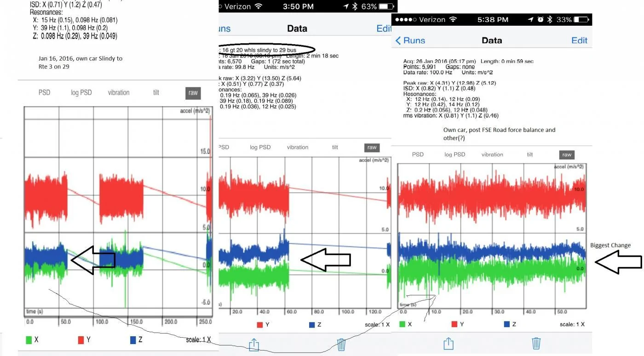Viewport: 644px width, 356px height.
Task: Tap the 'rms vibration: X (0.81)' line
Action: click(x=451, y=116)
